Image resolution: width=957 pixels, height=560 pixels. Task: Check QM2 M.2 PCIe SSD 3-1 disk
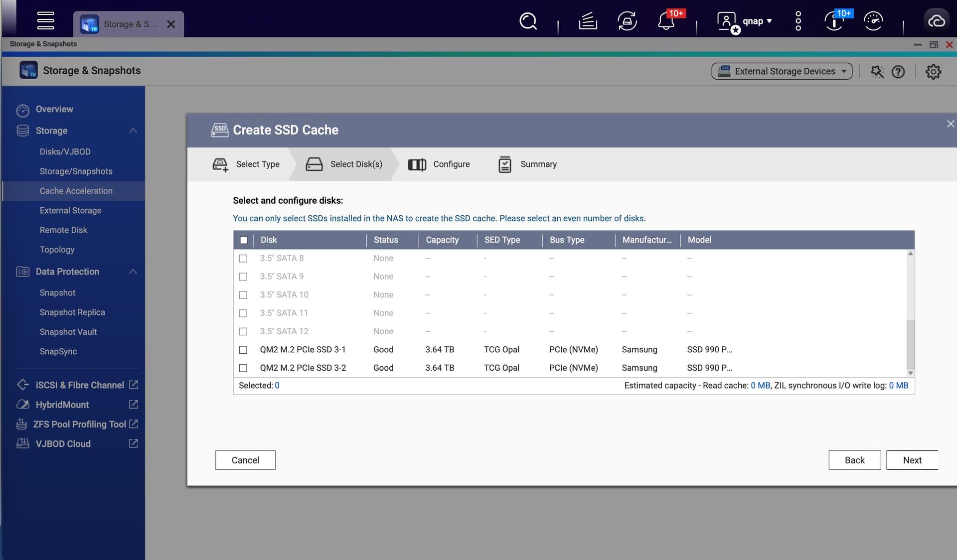[243, 350]
